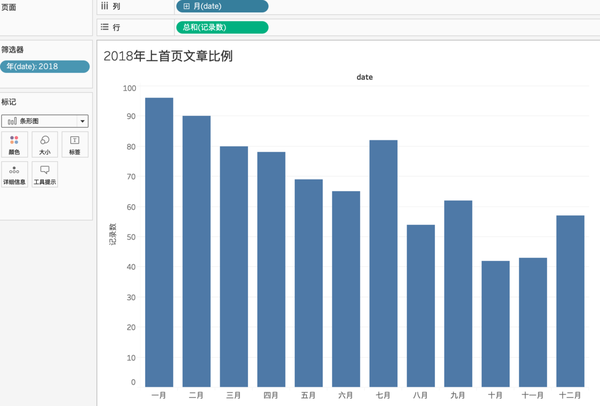Open the Tooltip (工具提示) marks card

pos(45,174)
